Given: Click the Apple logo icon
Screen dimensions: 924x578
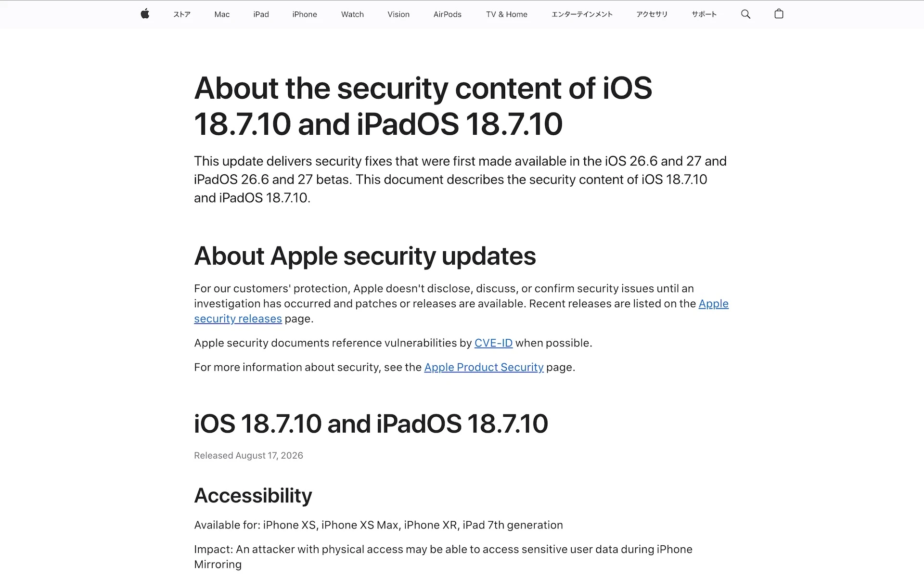Looking at the screenshot, I should (145, 14).
